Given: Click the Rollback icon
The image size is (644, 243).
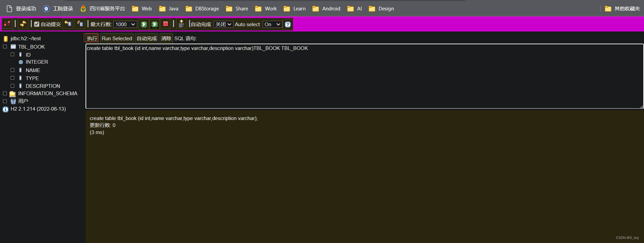Looking at the screenshot, I should (x=68, y=24).
